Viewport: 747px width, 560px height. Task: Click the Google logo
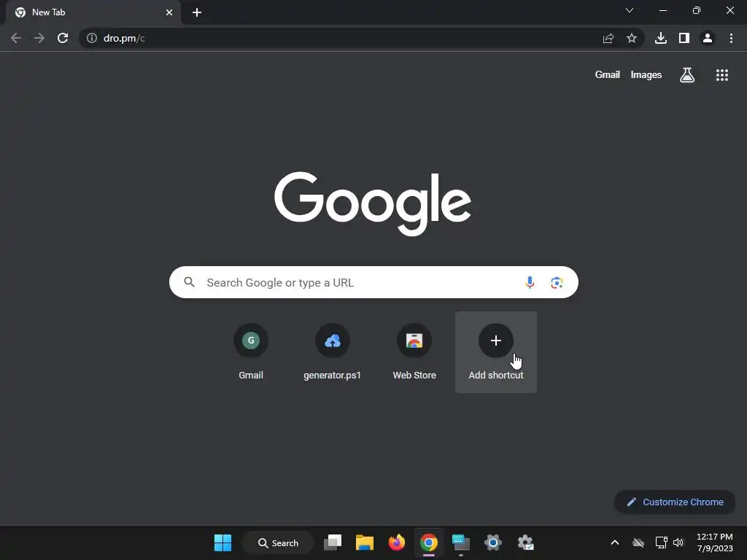[373, 203]
